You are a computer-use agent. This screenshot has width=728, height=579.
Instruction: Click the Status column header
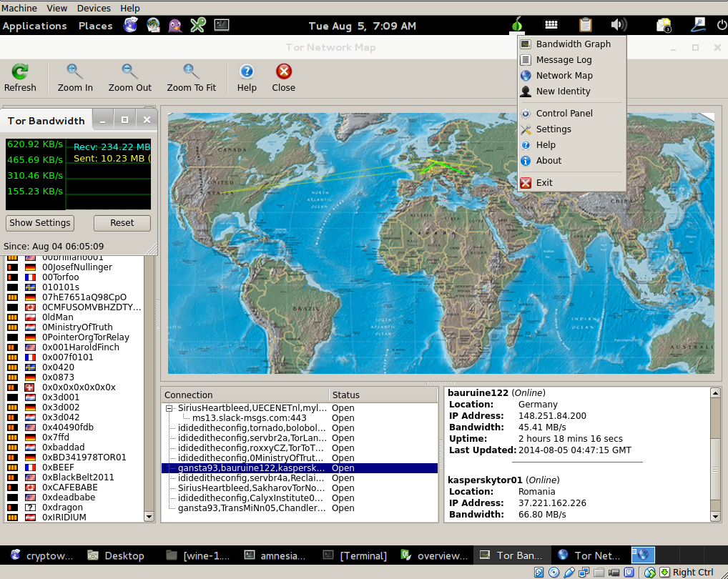click(383, 395)
